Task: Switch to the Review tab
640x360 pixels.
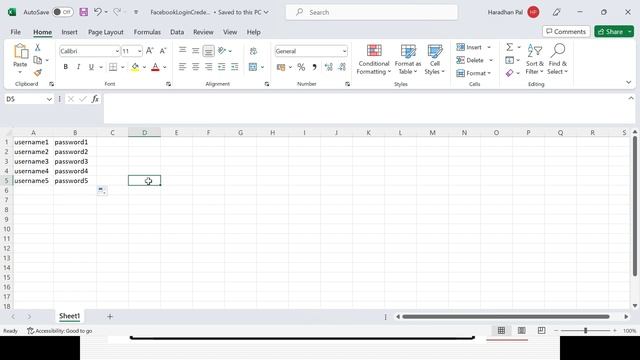Action: (203, 32)
